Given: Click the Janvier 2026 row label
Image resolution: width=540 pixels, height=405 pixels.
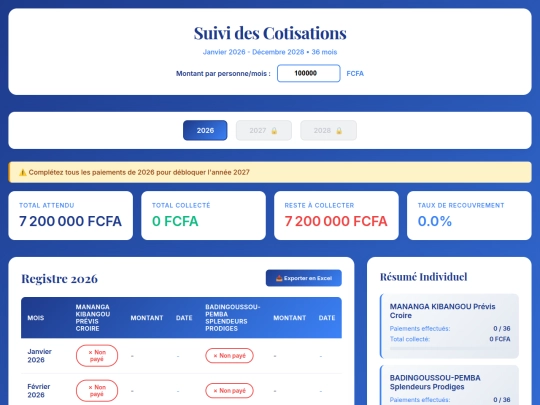Looking at the screenshot, I should click(x=39, y=356).
